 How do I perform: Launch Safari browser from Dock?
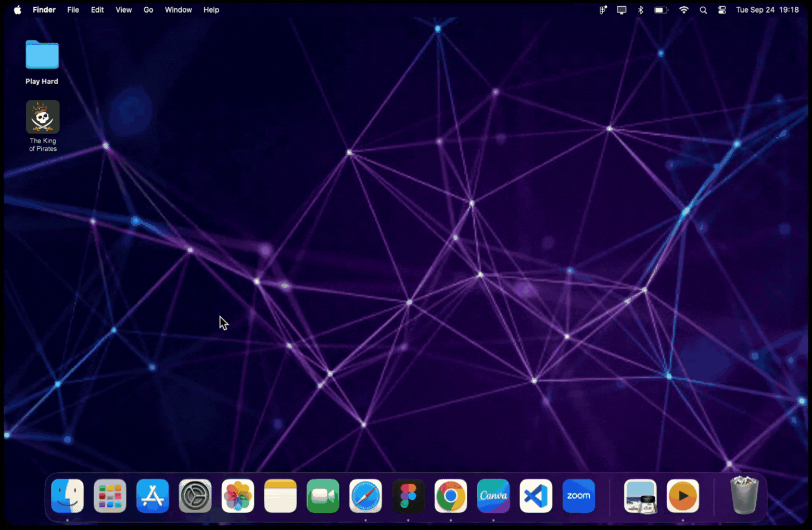click(365, 496)
